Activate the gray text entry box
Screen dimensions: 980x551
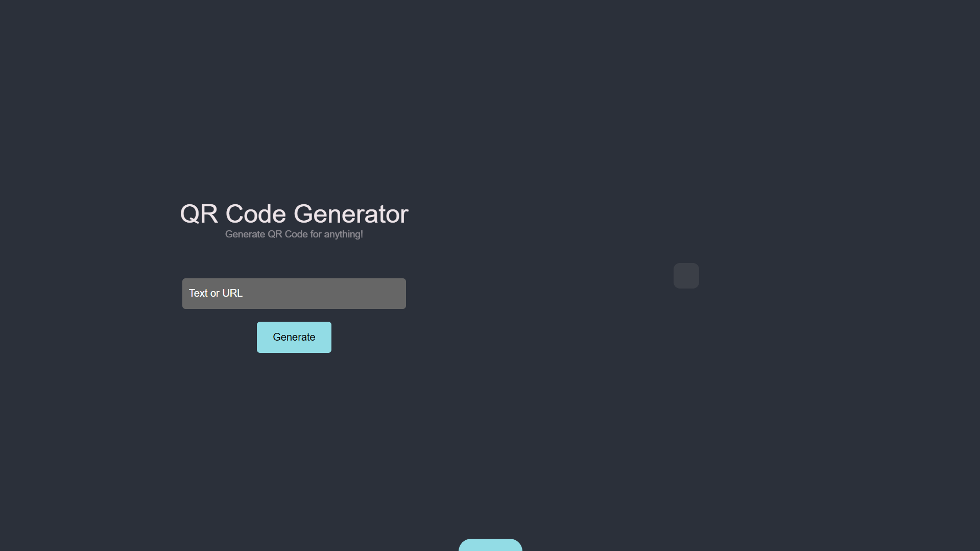coord(294,294)
